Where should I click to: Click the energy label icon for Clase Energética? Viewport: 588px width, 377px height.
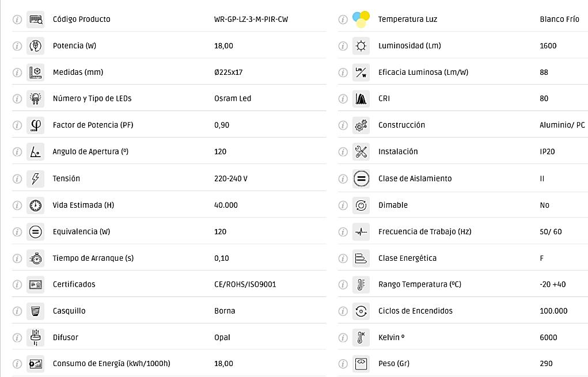click(x=361, y=258)
